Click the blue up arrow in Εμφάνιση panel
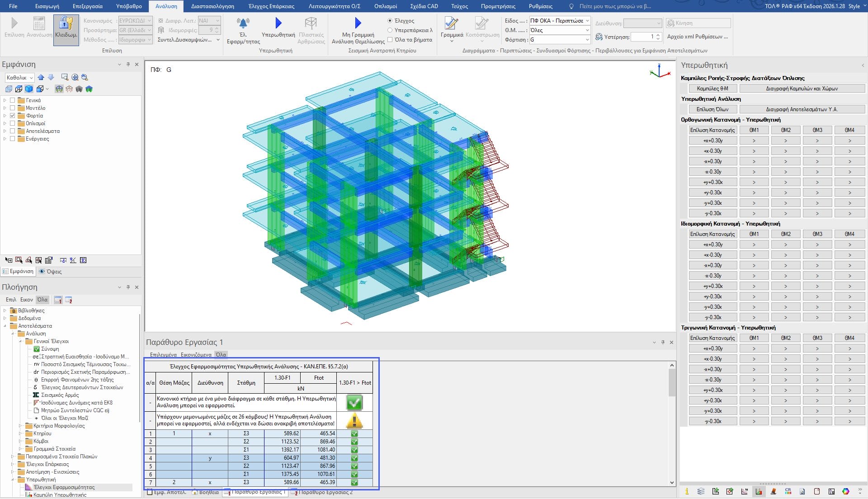The width and height of the screenshot is (868, 499). pyautogui.click(x=41, y=77)
